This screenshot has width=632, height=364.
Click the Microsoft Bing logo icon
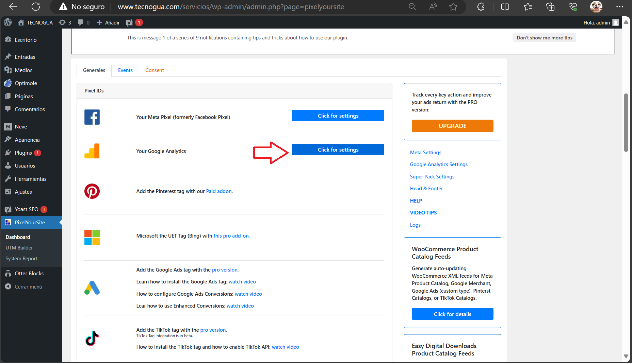(x=92, y=237)
